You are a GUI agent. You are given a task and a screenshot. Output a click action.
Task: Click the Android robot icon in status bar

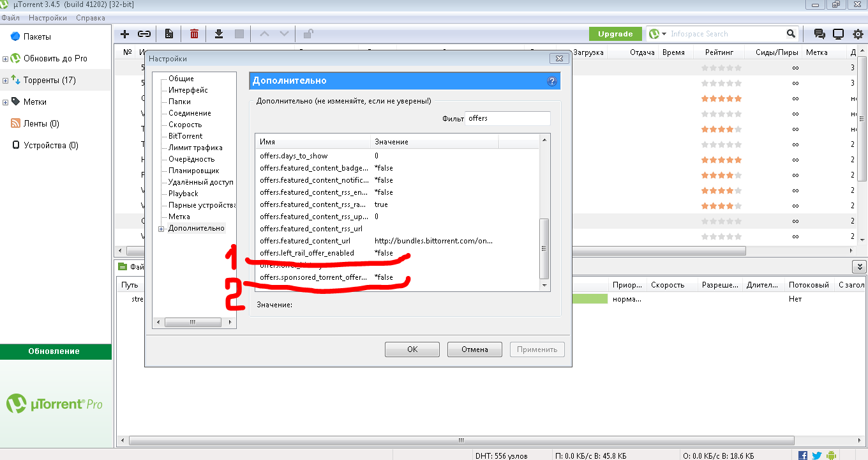(x=831, y=456)
